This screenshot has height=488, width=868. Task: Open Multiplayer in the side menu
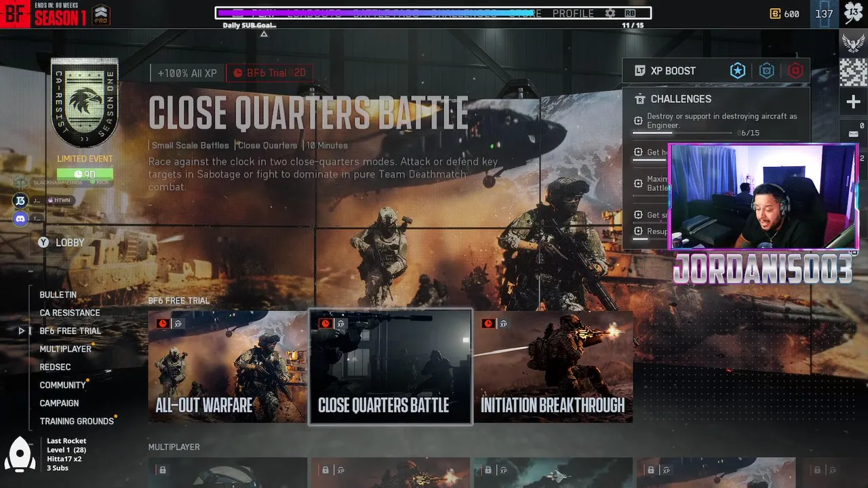pyautogui.click(x=66, y=349)
